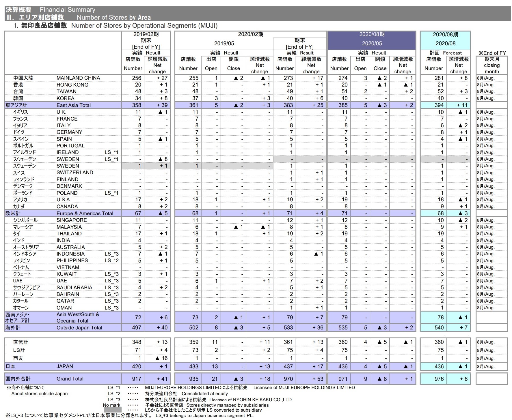512x420 pixels.
Task: Click the MAINLAND CHINA row label
Action: 78,78
